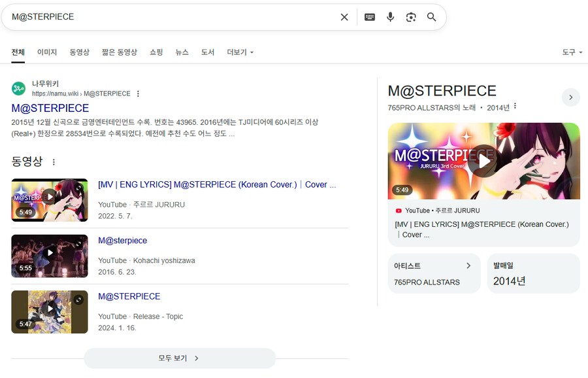Open the three-dot menu next to 2014년 in the knowledge panel

coord(515,106)
